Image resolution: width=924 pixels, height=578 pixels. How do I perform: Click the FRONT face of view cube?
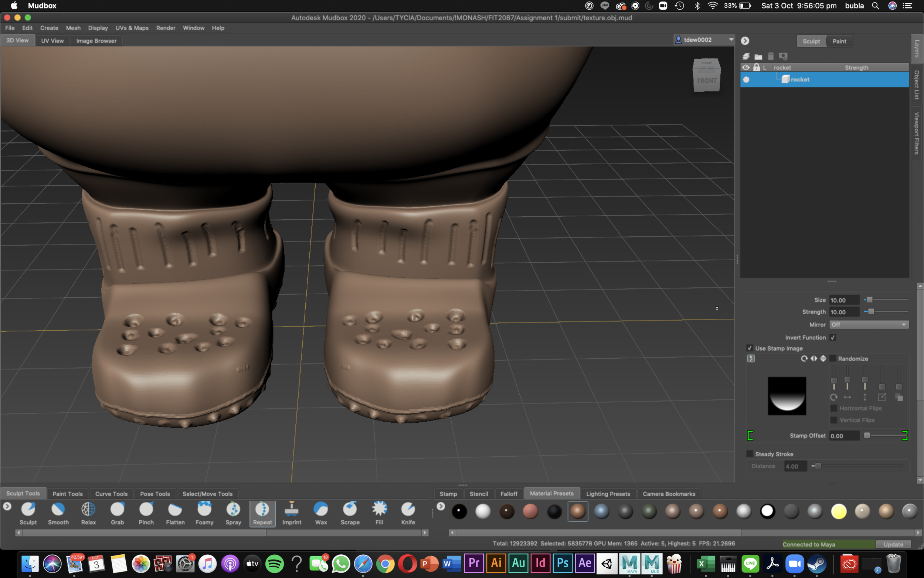706,81
